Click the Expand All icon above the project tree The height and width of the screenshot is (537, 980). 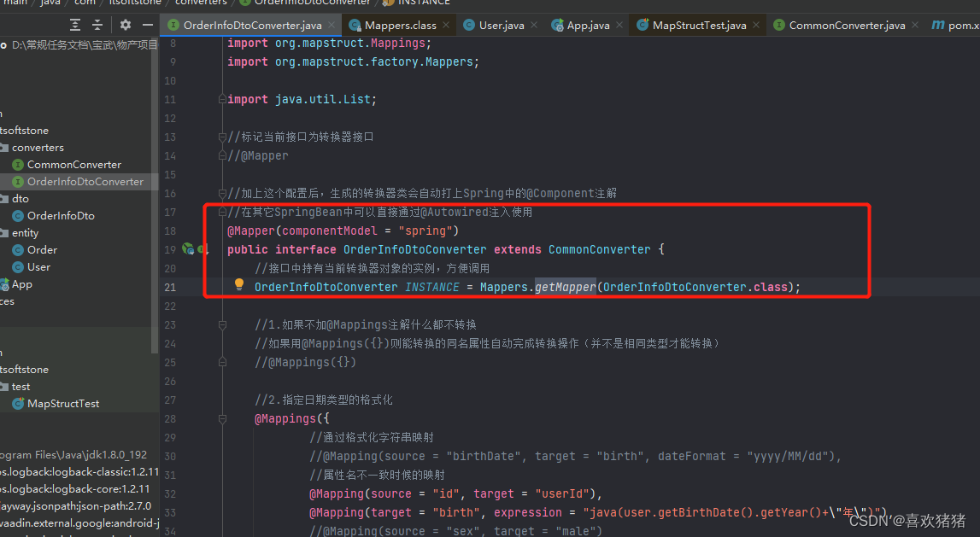pyautogui.click(x=74, y=25)
